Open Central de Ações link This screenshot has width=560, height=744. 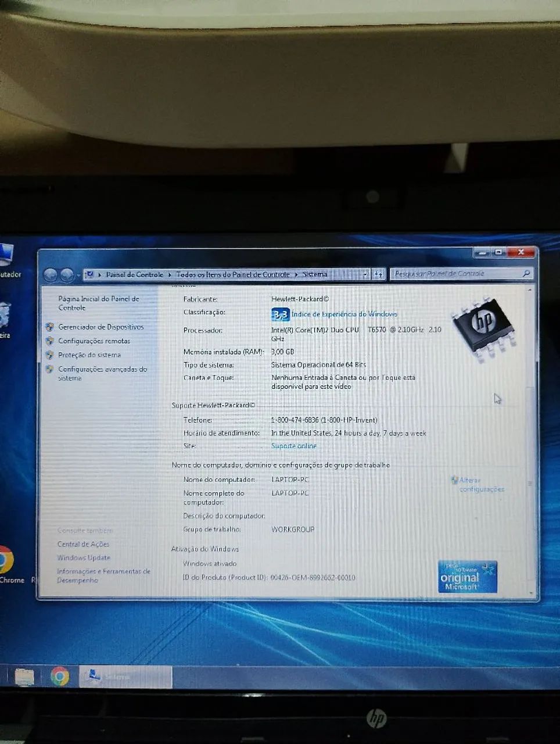[x=83, y=544]
